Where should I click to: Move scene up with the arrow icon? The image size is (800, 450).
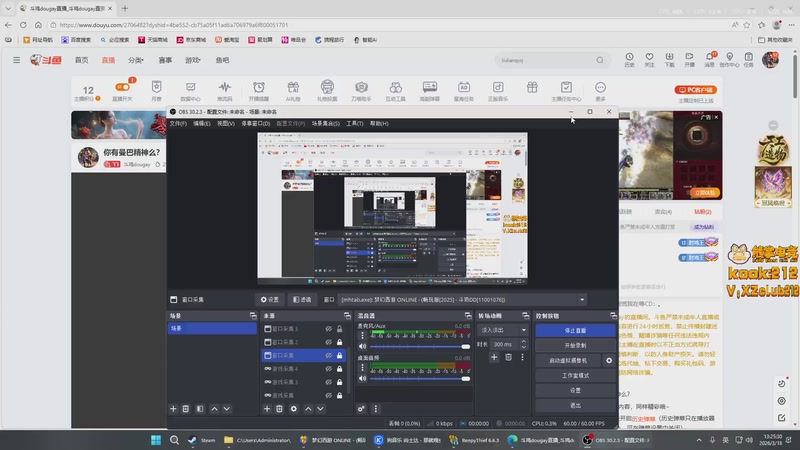(x=214, y=409)
